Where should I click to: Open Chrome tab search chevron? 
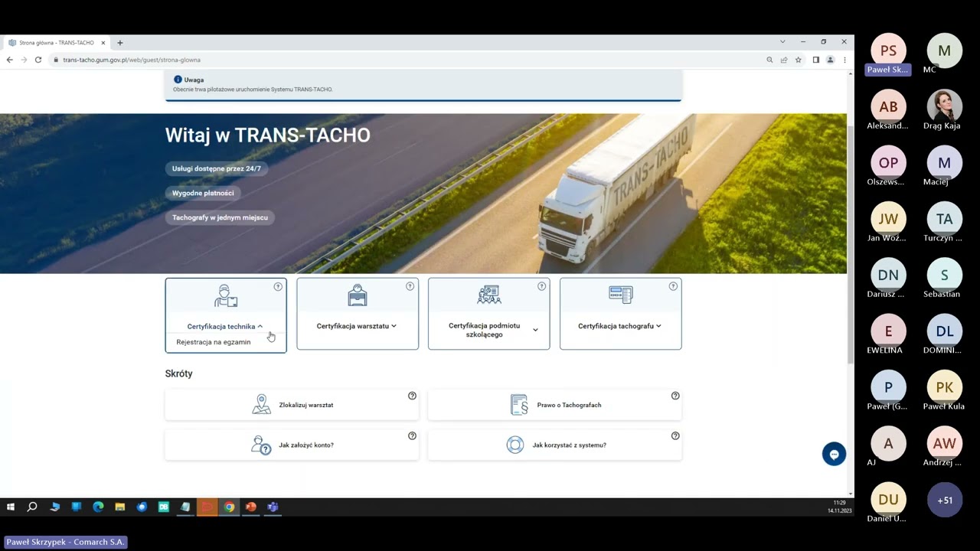click(782, 42)
